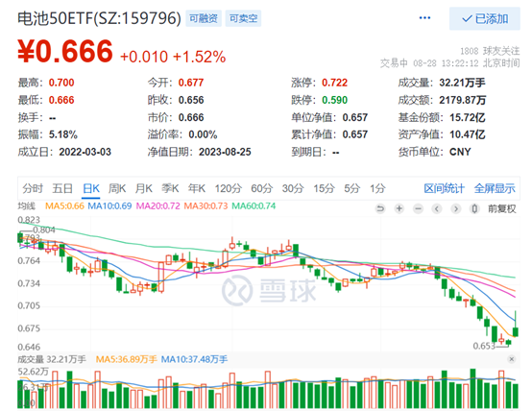Zoom in the K-line chart with plus icon
This screenshot has height=411, width=532.
(x=399, y=208)
